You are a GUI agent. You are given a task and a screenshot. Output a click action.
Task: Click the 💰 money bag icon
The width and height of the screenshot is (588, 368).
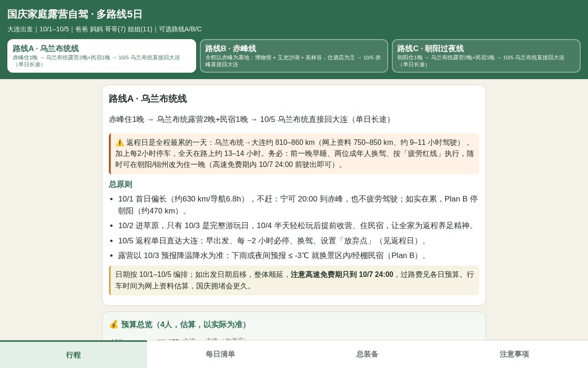(113, 324)
